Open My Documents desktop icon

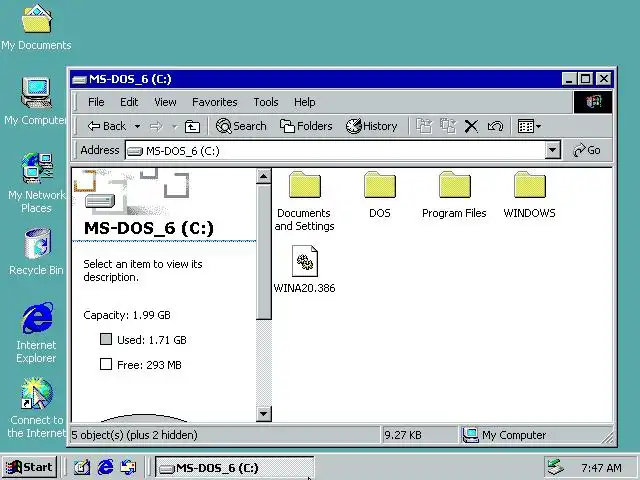(x=36, y=28)
